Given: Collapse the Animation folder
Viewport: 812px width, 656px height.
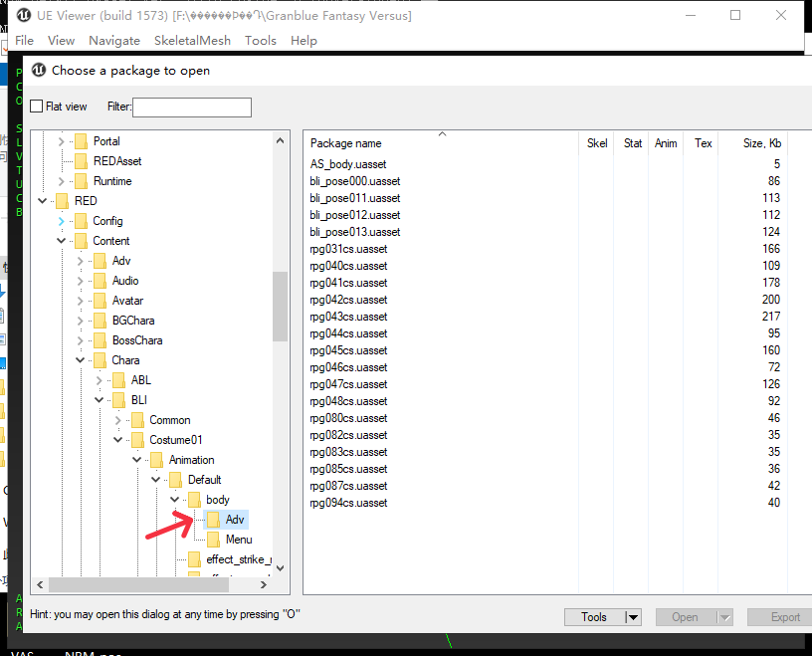Looking at the screenshot, I should [136, 460].
